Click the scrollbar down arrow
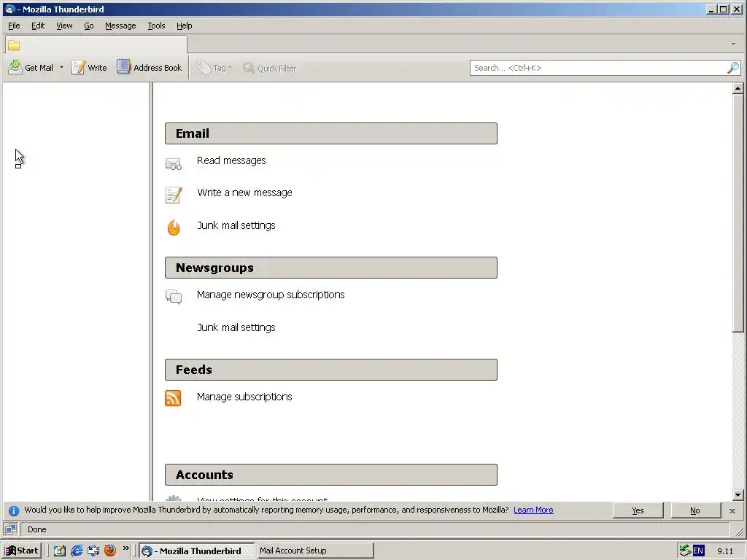The image size is (747, 560). (x=738, y=495)
